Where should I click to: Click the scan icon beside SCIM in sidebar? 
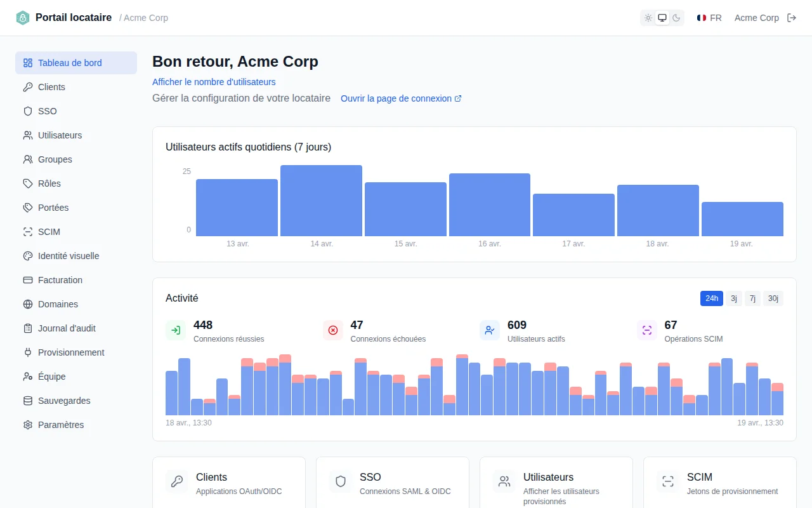28,232
